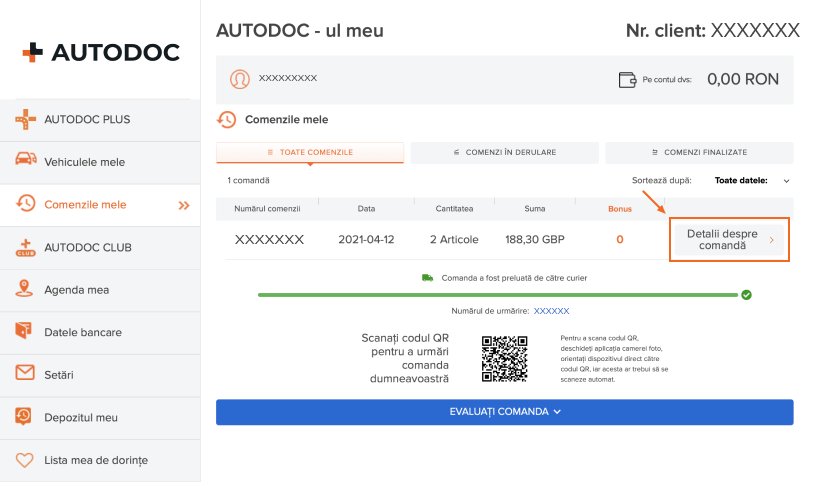Click the AUTODOC logo
The width and height of the screenshot is (820, 482).
pos(101,52)
